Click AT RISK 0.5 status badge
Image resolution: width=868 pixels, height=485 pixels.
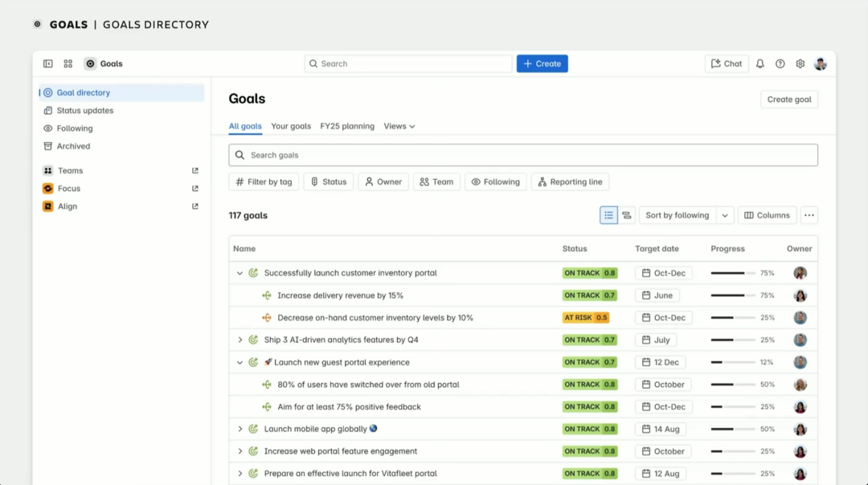[x=586, y=317]
